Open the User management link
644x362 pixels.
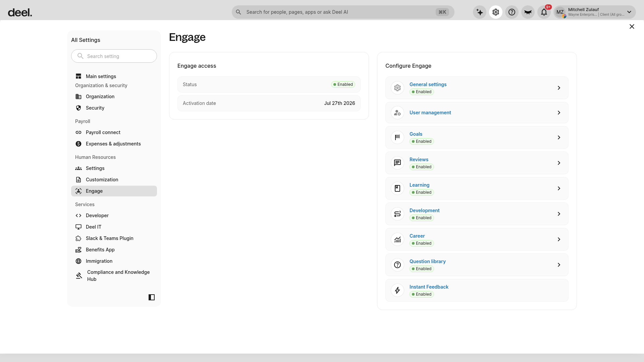pyautogui.click(x=430, y=113)
